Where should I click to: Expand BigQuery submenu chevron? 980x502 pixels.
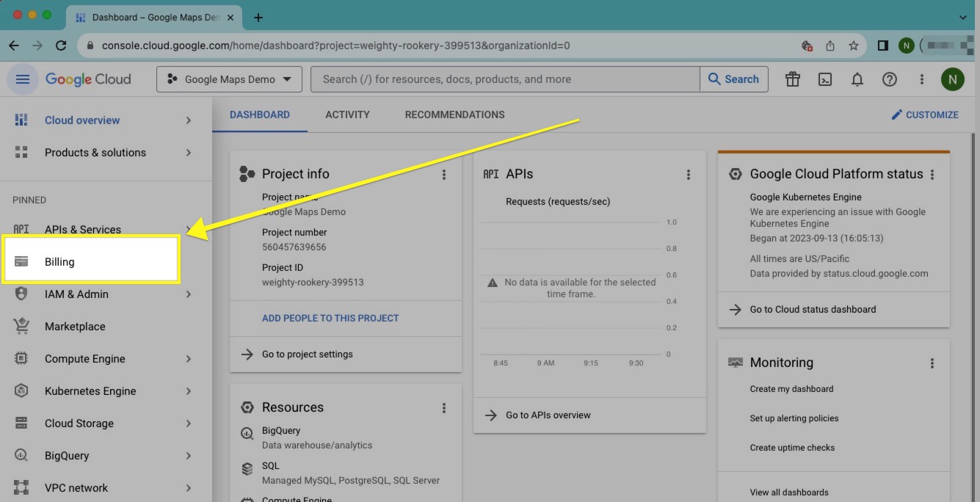tap(189, 455)
